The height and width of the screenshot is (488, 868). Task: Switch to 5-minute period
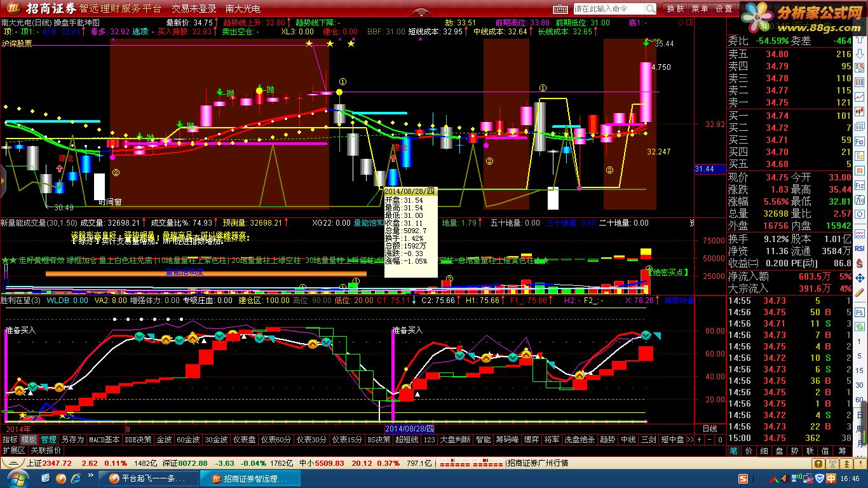pos(860,355)
